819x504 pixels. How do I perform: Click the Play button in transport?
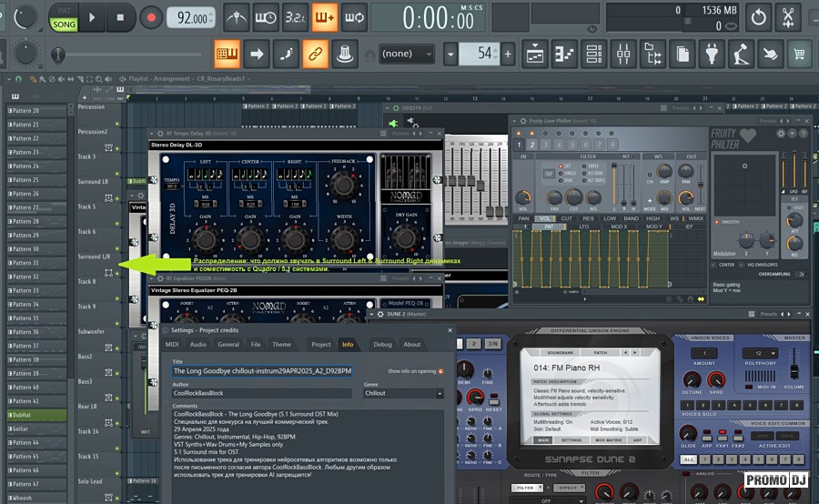click(x=92, y=16)
